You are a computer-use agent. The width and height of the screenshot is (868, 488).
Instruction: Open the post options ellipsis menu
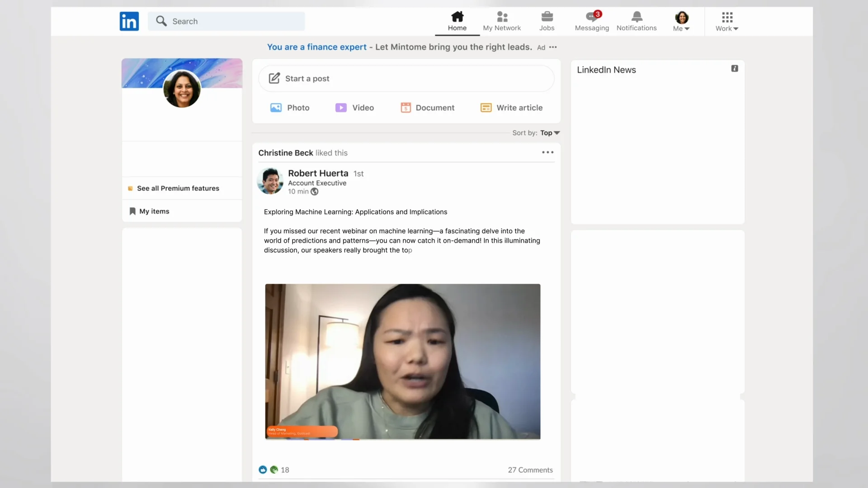point(547,152)
